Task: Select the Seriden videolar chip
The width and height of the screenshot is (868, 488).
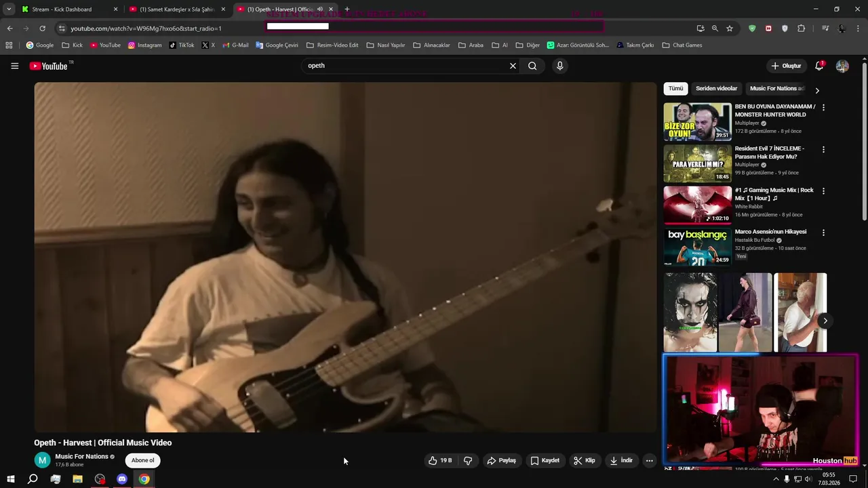Action: pyautogui.click(x=716, y=89)
